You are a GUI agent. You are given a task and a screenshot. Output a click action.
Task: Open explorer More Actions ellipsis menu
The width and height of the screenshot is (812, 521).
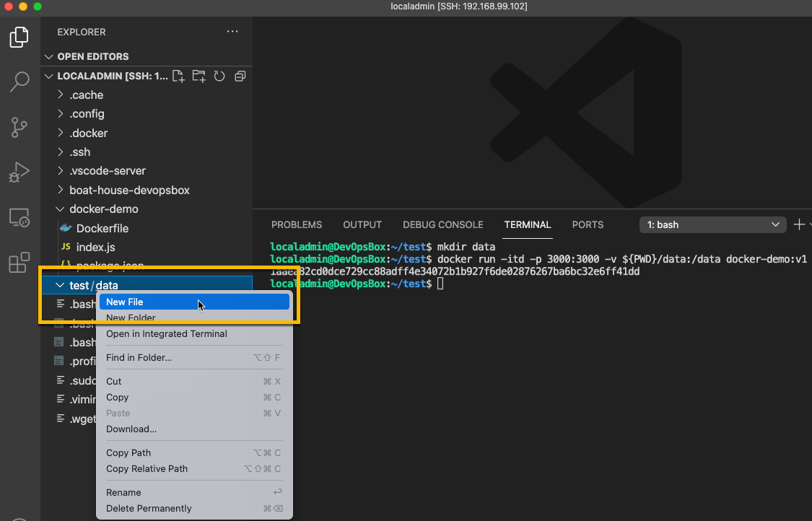(232, 32)
